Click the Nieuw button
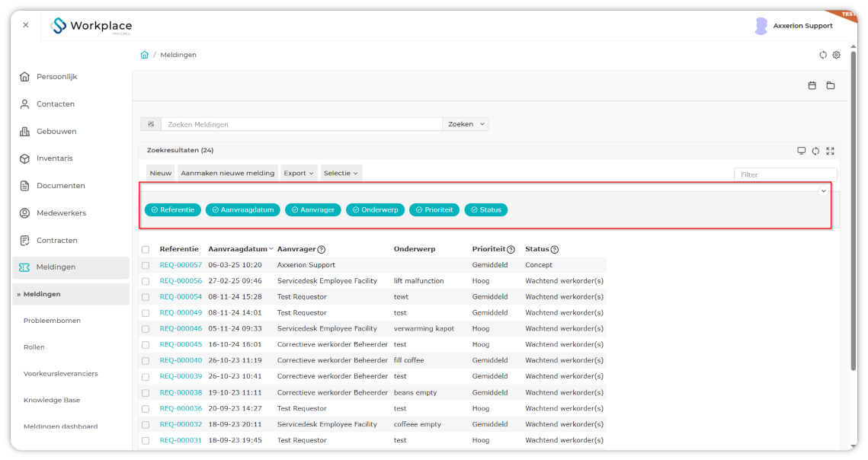Viewport: 868px width, 460px height. tap(161, 173)
